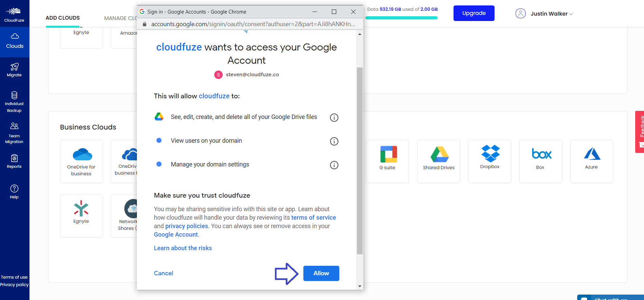The height and width of the screenshot is (300, 644).
Task: Select the OneDrive for business cloud
Action: pyautogui.click(x=81, y=161)
